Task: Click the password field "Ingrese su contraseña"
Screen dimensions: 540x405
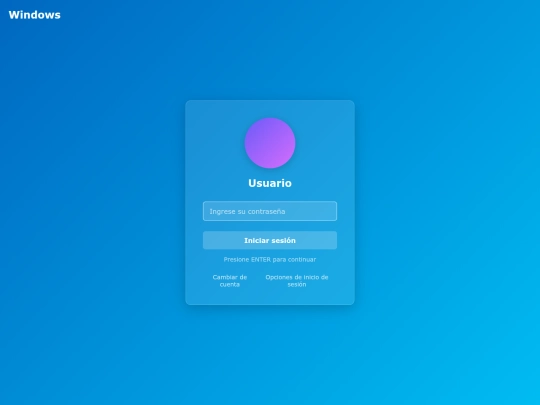Action: tap(270, 211)
